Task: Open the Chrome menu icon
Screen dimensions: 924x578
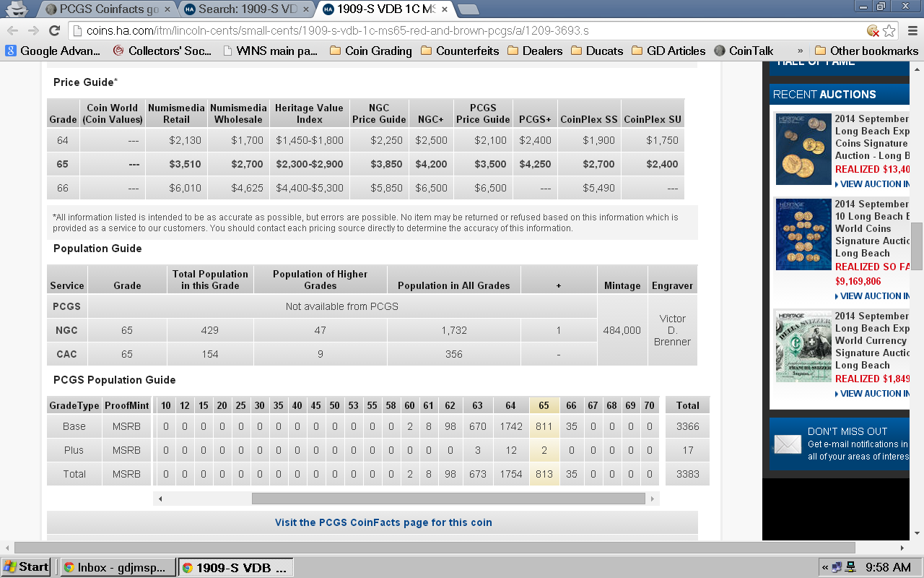Action: pos(912,30)
